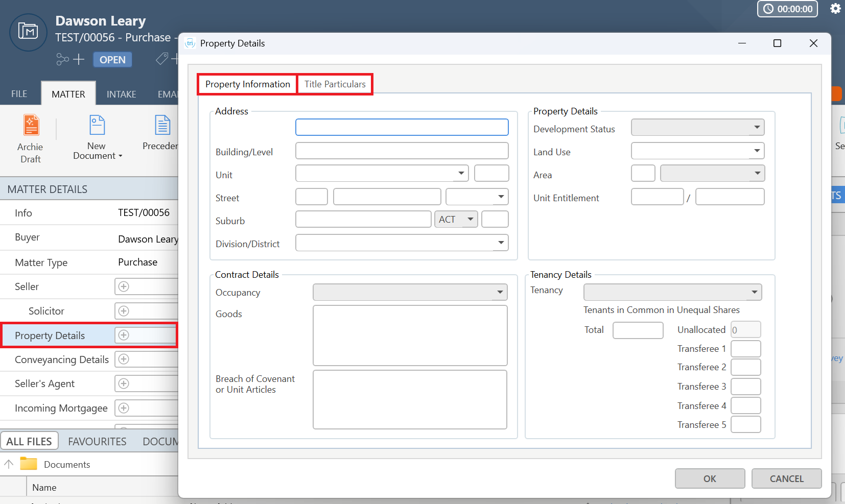Open the Occupancy dropdown
The image size is (845, 504).
point(410,292)
